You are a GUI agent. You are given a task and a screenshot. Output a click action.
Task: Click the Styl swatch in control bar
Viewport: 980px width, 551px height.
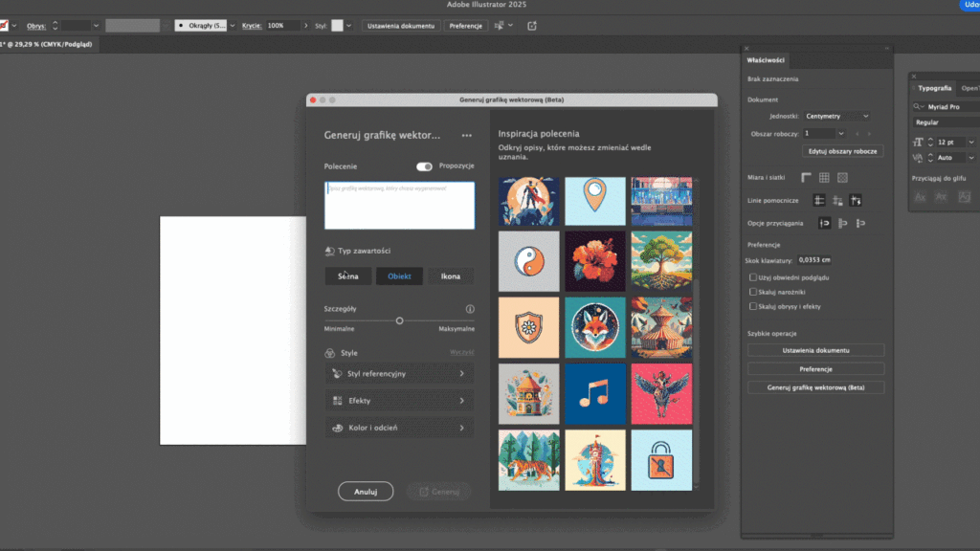[337, 26]
